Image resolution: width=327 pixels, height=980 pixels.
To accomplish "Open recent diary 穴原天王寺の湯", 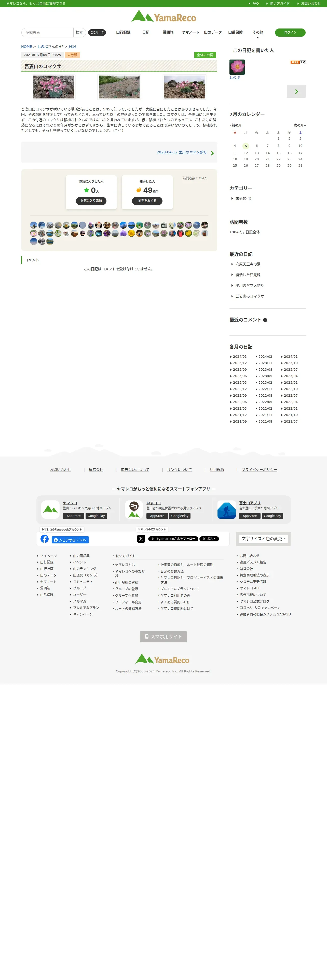I will [248, 264].
